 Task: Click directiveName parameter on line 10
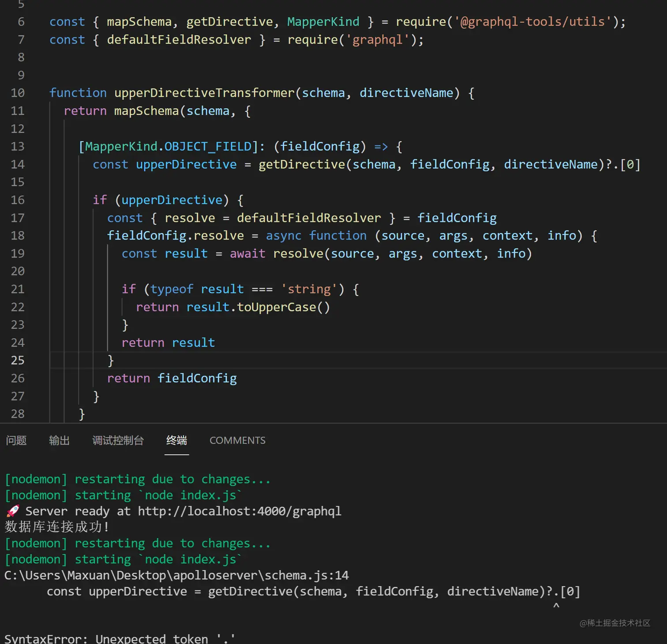pos(406,93)
